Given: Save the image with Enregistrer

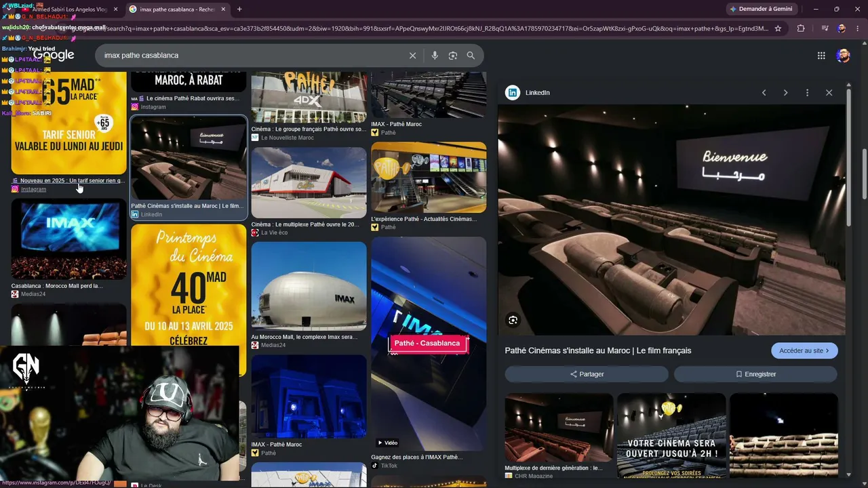Looking at the screenshot, I should click(x=755, y=374).
